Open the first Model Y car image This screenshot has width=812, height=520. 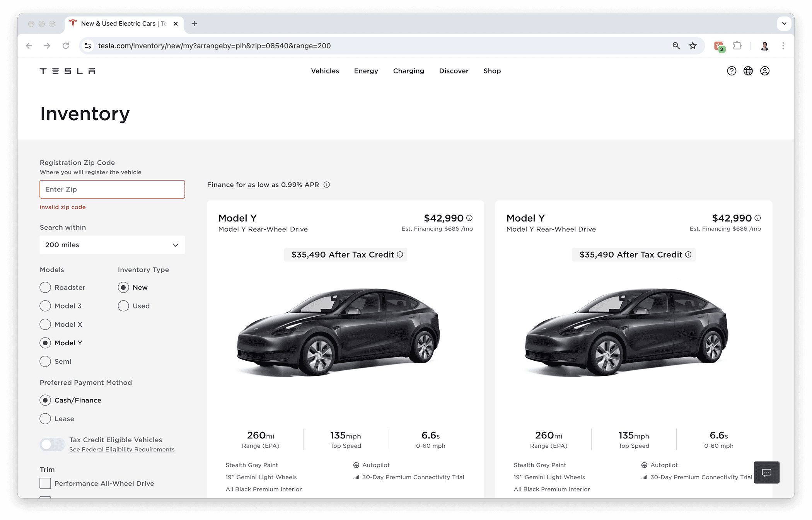click(x=339, y=332)
